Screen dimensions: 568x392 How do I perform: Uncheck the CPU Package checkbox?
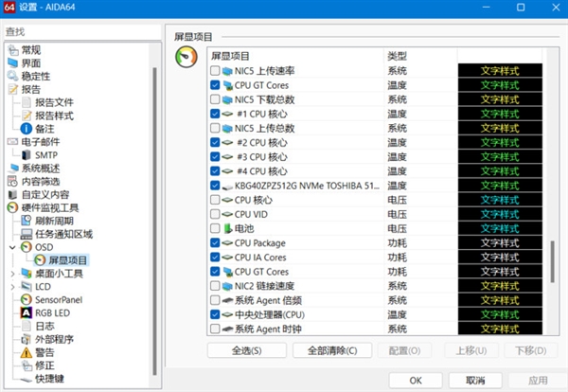tap(215, 242)
